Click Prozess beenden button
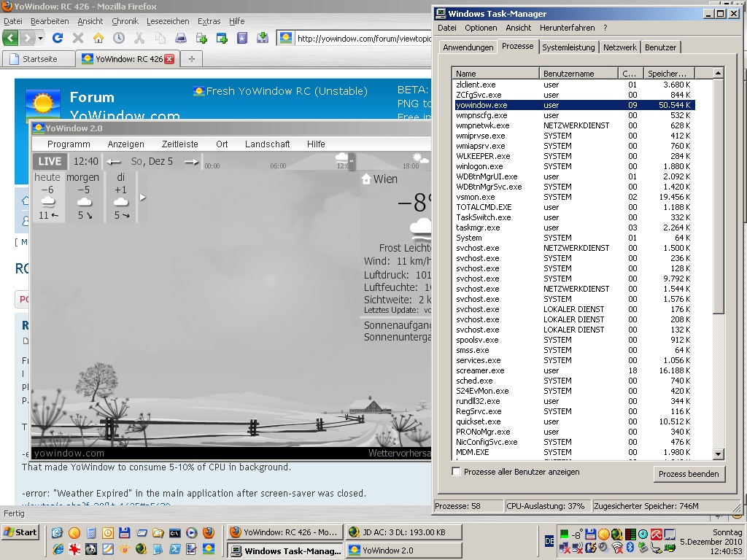The image size is (747, 560). coord(689,474)
